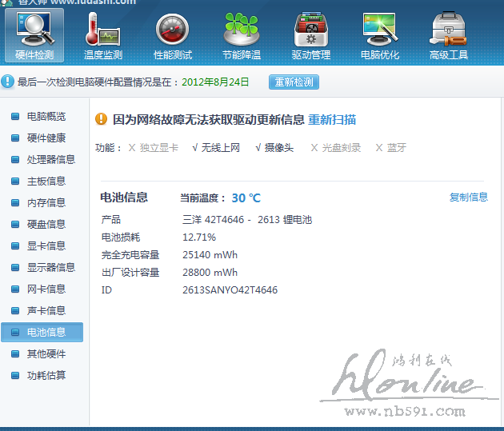Select 处理器信息 in the sidebar
Viewport: 504px width, 431px height.
point(50,159)
